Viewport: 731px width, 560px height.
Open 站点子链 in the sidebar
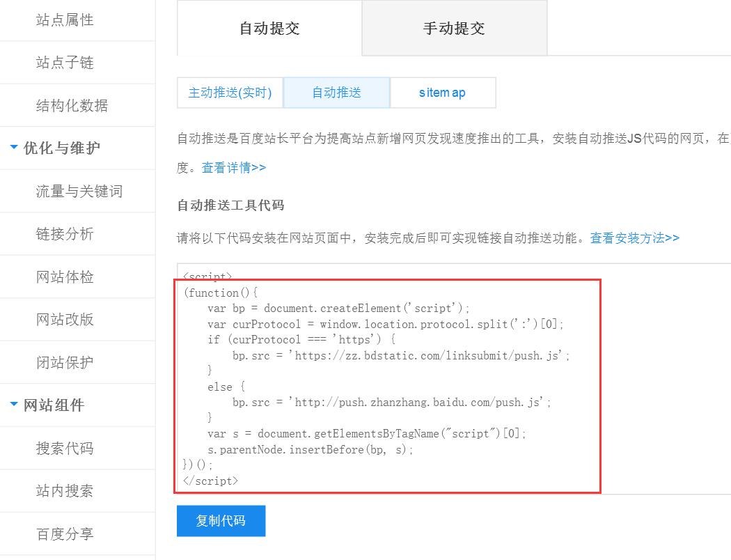point(65,63)
